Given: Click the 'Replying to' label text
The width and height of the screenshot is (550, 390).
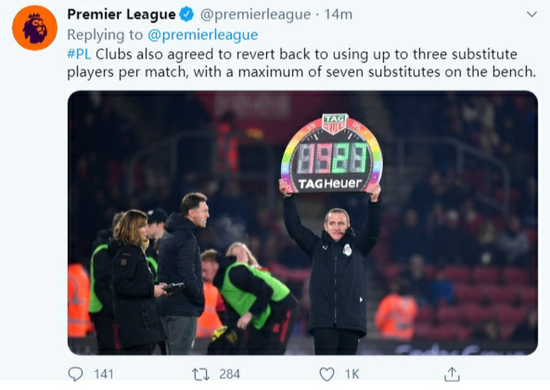Looking at the screenshot, I should [x=105, y=35].
